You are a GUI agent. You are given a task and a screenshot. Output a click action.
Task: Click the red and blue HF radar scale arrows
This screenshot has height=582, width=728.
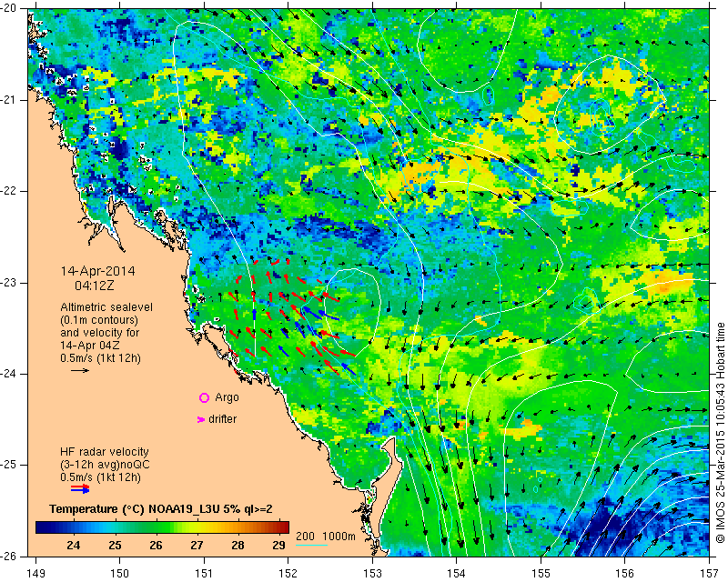[x=80, y=488]
